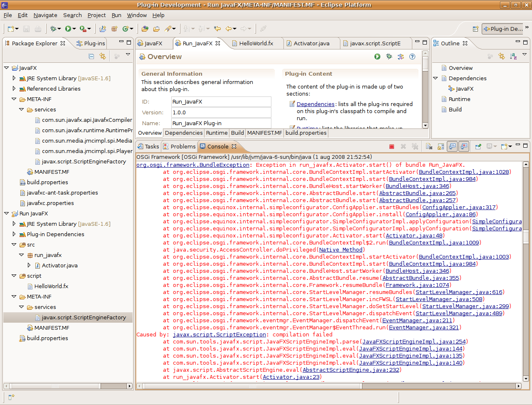This screenshot has width=532, height=405.
Task: Click the Debug bug icon in main toolbar
Action: (x=53, y=29)
